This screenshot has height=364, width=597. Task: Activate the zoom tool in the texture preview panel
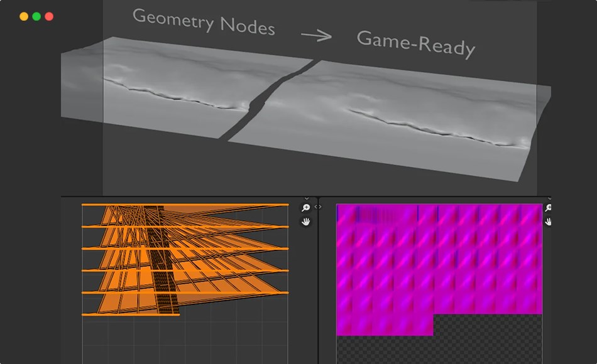click(548, 207)
